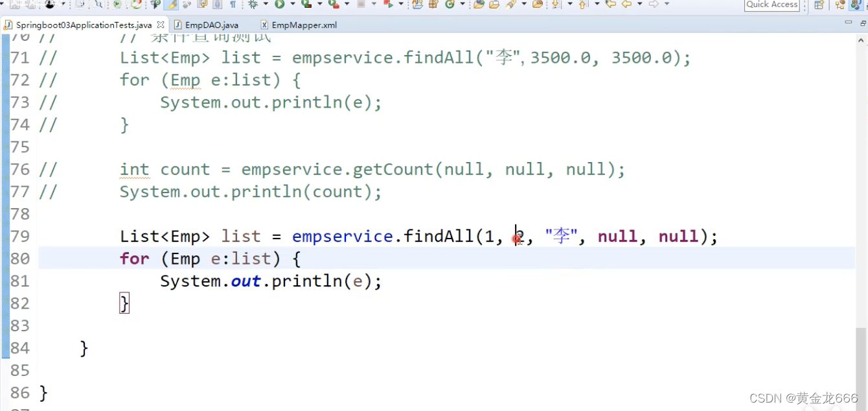Viewport: 868px width, 411px height.
Task: Switch to the Java perspective icon
Action: tap(855, 5)
